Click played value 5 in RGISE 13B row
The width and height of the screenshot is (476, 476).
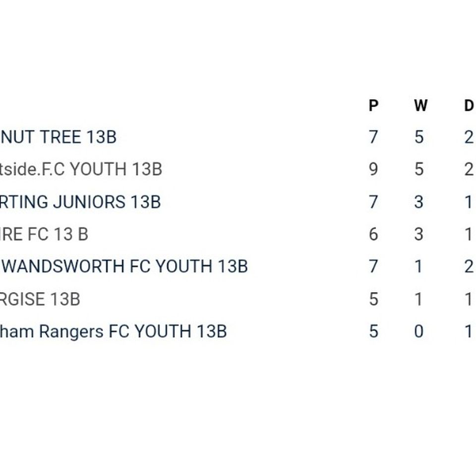(x=374, y=299)
